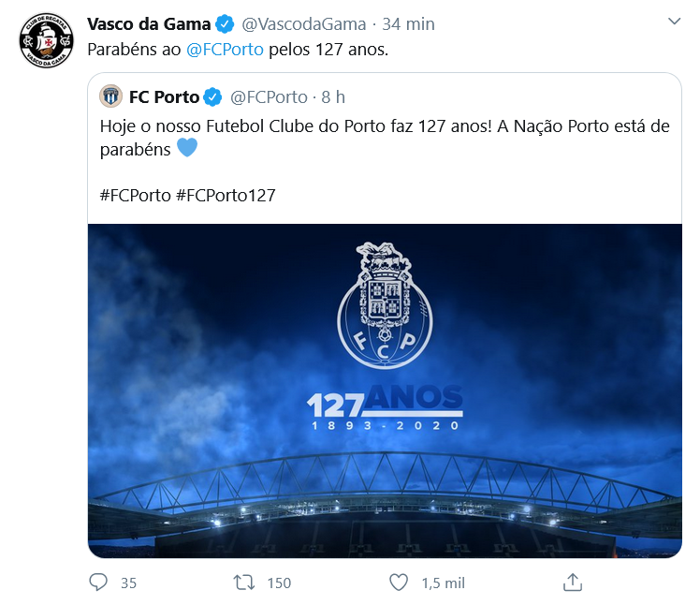Expand the tweet options chevron menu
Screen dimensions: 700x605
675,22
